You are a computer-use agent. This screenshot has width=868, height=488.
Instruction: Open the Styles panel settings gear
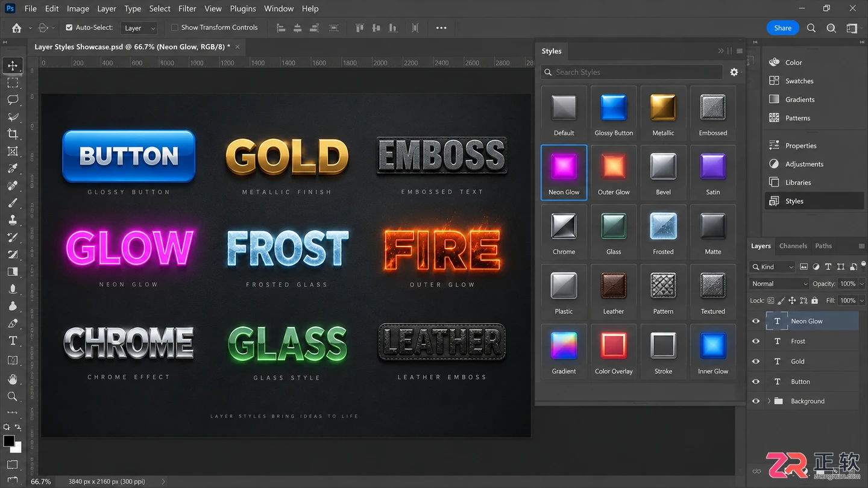point(734,72)
